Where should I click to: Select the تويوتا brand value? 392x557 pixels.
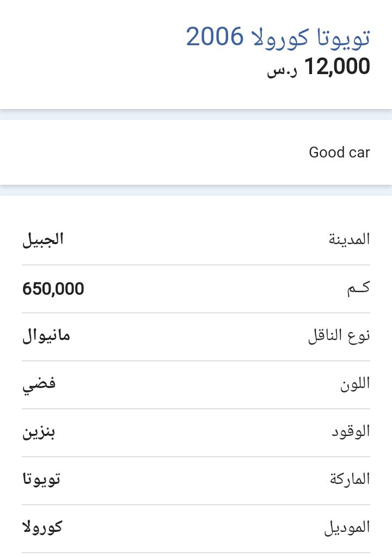(x=41, y=479)
